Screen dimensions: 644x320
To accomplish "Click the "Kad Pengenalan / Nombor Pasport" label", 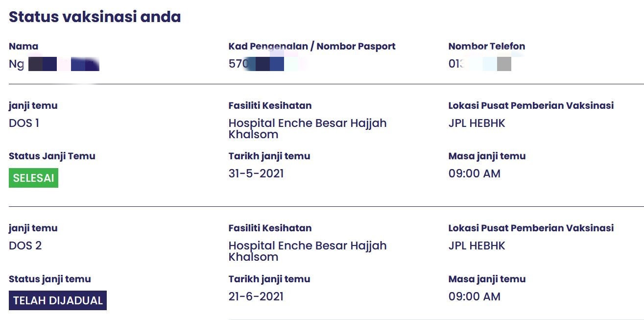I will tap(312, 47).
